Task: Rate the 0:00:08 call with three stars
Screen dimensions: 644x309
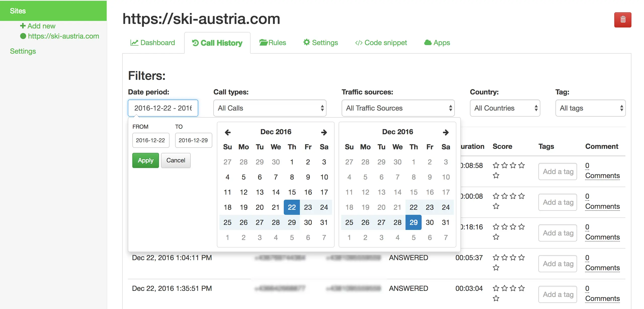Action: 513,196
